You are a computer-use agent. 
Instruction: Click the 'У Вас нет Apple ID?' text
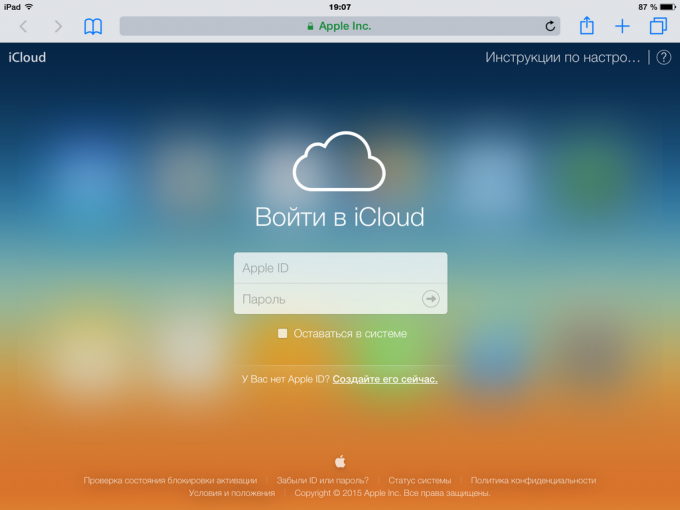286,379
